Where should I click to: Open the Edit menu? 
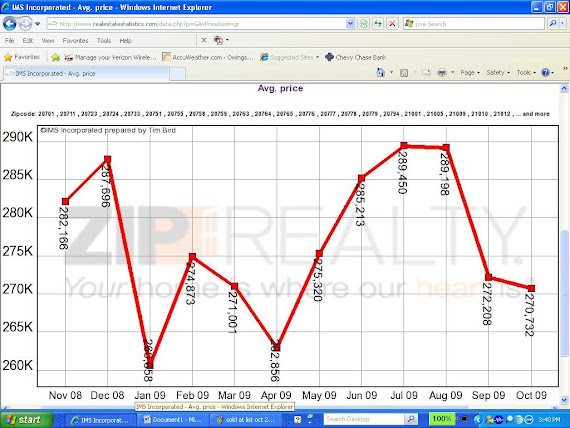pyautogui.click(x=28, y=41)
